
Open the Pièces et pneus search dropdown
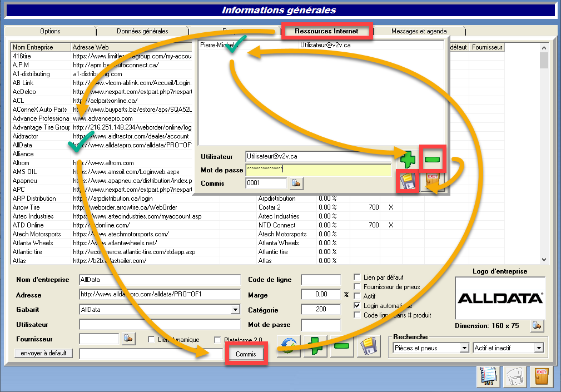(464, 348)
